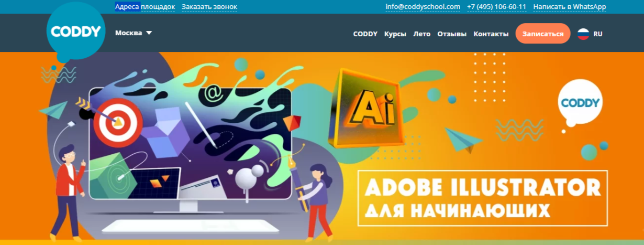Viewport: 644px width, 245px height.
Task: Click the Russian flag icon
Action: coord(583,34)
